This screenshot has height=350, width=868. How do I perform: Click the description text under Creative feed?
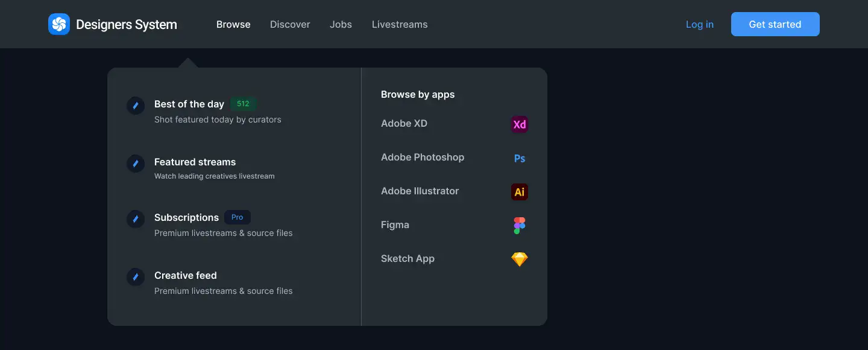tap(224, 291)
